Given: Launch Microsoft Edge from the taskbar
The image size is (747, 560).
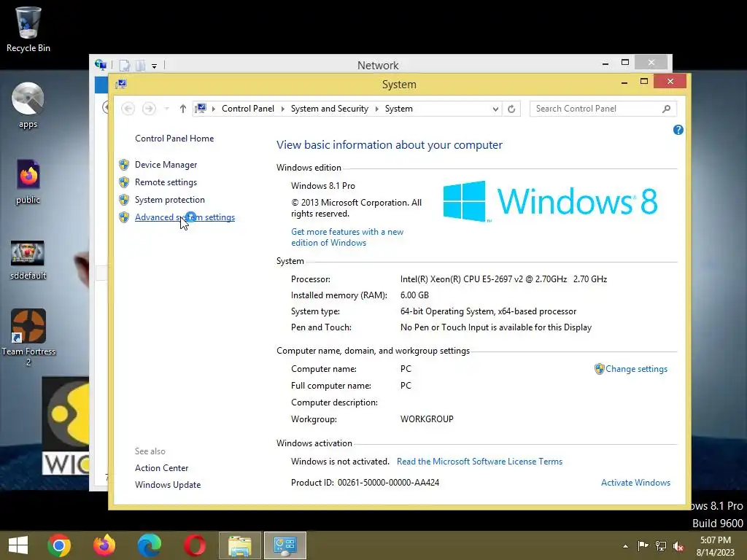Looking at the screenshot, I should tap(149, 545).
